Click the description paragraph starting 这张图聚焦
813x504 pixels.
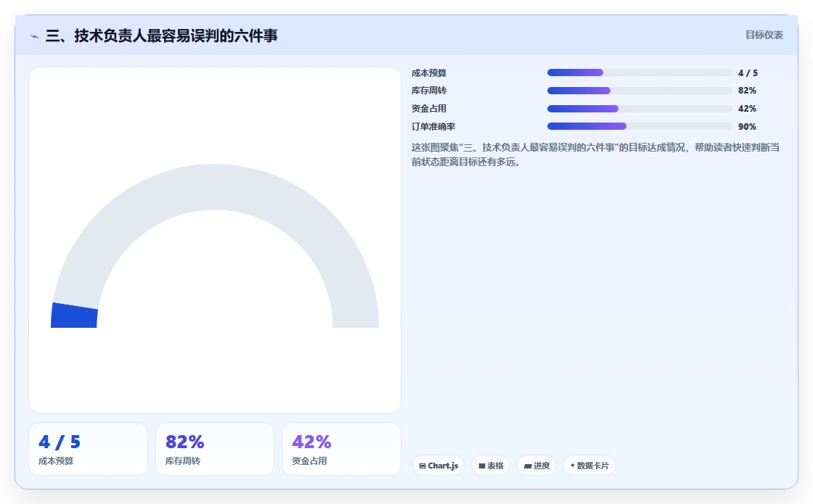click(x=595, y=155)
